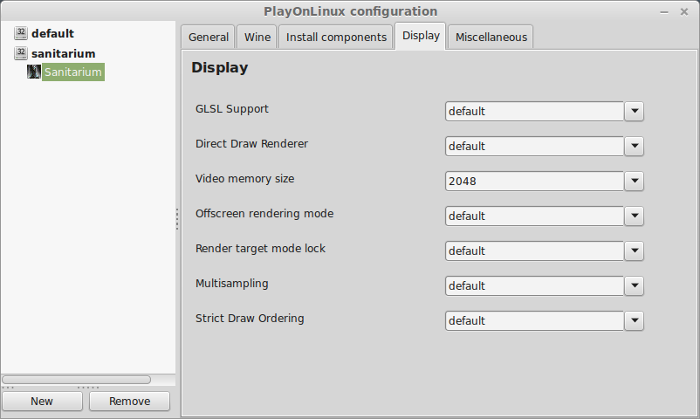Click the horizontal scrollbar under the drive list
Viewport: 700px width, 419px height.
point(76,379)
